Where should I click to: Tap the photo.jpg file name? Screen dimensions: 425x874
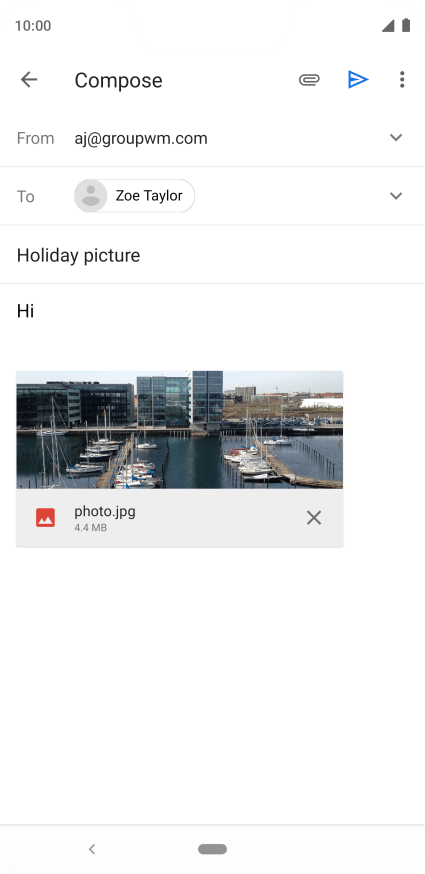pyautogui.click(x=105, y=511)
